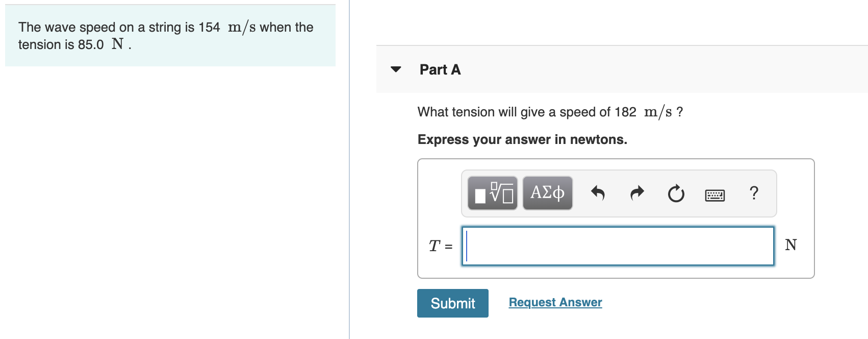This screenshot has width=868, height=339.
Task: Click the undo arrow in the editor toolbar
Action: click(x=598, y=193)
